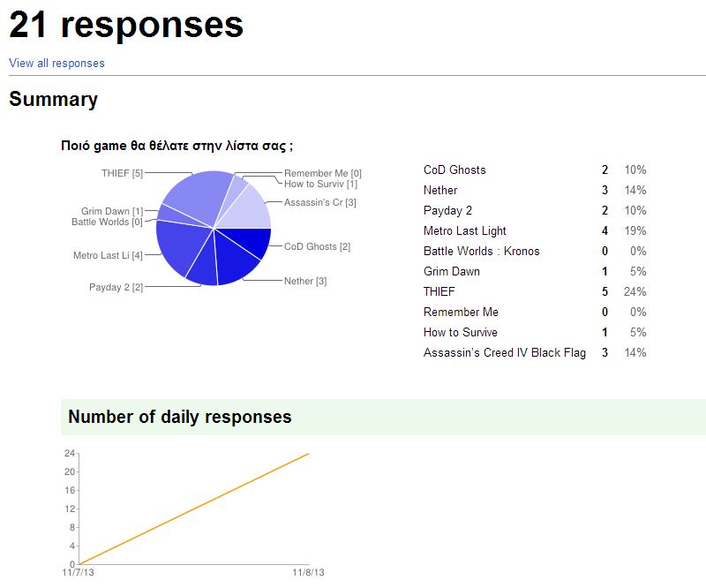Image resolution: width=706 pixels, height=588 pixels.
Task: Click the Grim Dawn pie slice
Action: coord(173,214)
